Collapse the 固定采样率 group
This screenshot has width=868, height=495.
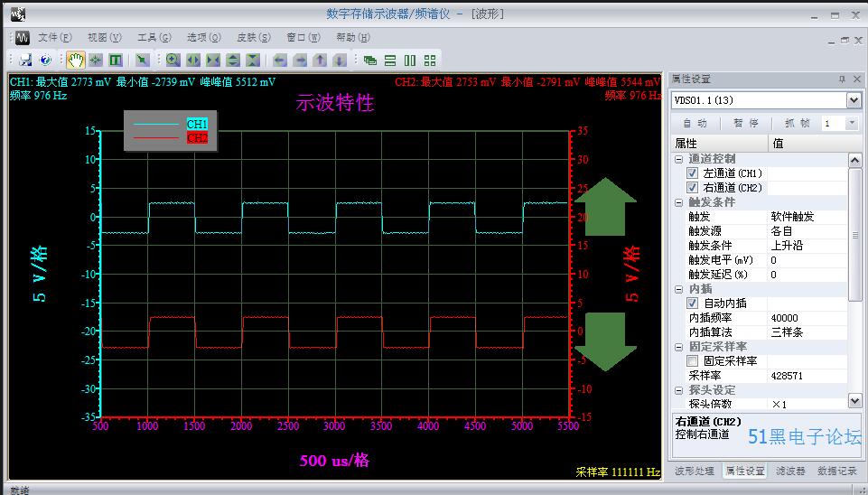point(678,347)
